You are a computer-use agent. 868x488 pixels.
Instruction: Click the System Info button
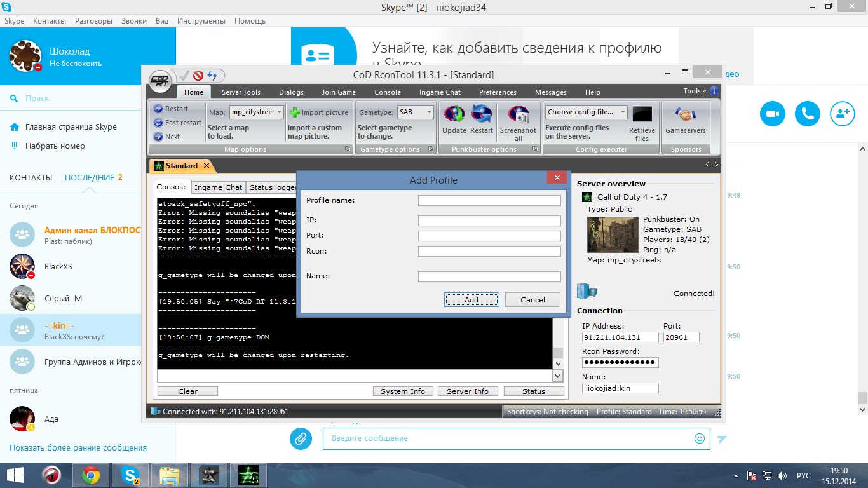point(403,391)
